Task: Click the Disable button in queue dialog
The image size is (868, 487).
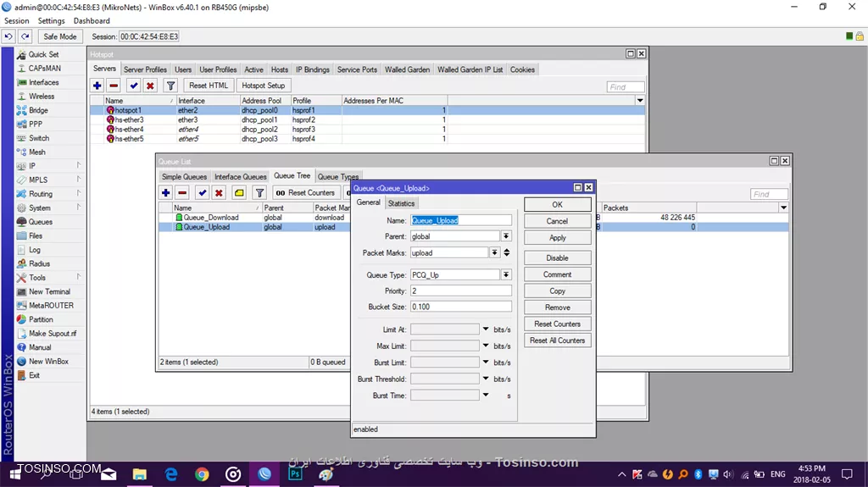Action: [x=557, y=257]
